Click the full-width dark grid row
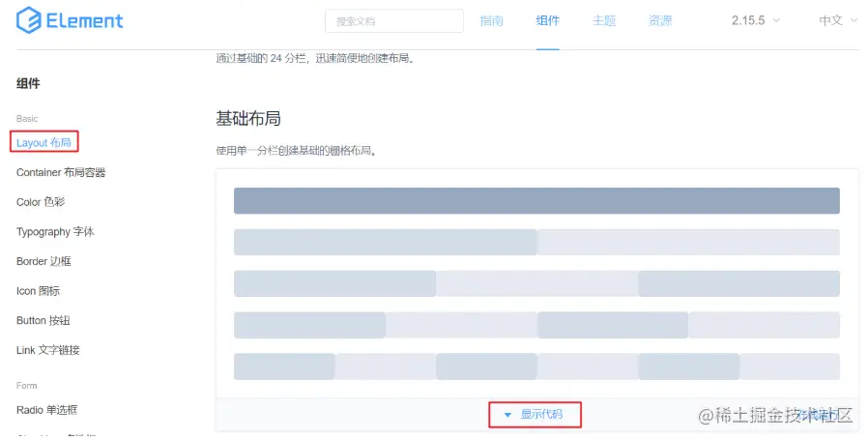868x440 pixels. [x=536, y=200]
